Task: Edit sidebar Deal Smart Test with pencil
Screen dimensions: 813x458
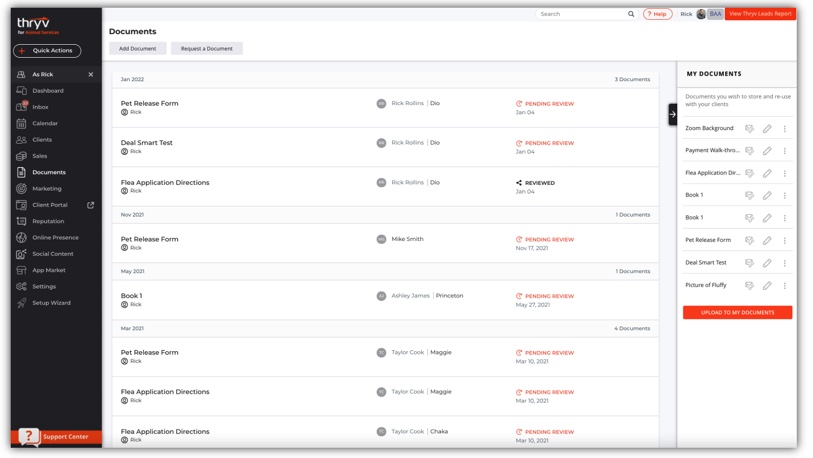Action: [767, 263]
